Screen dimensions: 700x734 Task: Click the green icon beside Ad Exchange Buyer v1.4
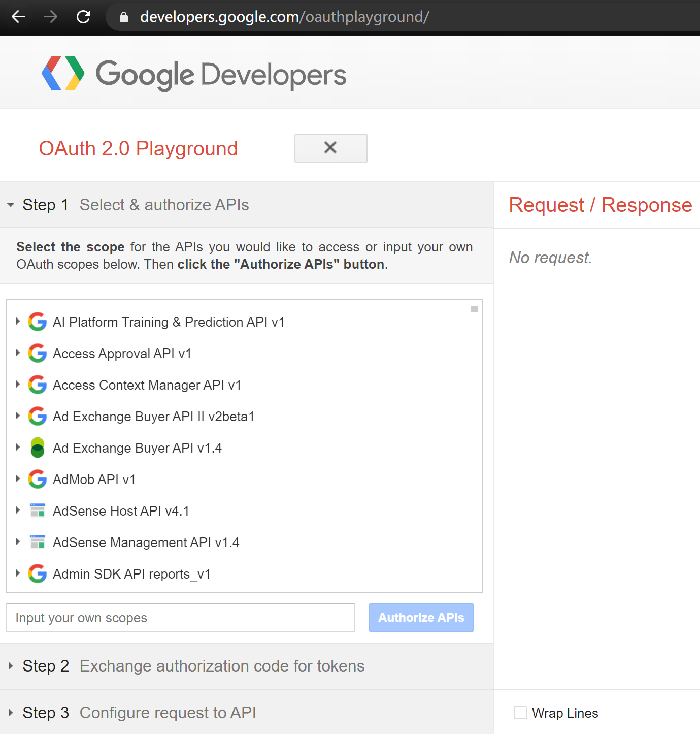(38, 448)
